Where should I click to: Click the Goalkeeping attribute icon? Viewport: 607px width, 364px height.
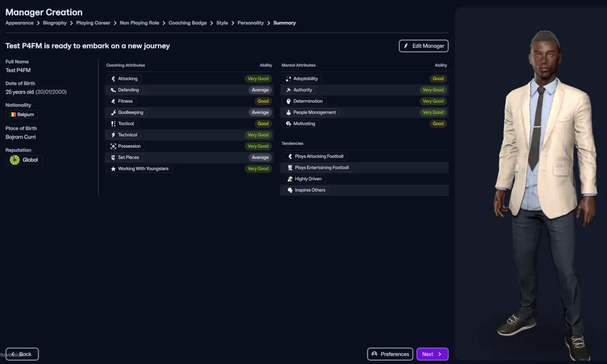[113, 112]
